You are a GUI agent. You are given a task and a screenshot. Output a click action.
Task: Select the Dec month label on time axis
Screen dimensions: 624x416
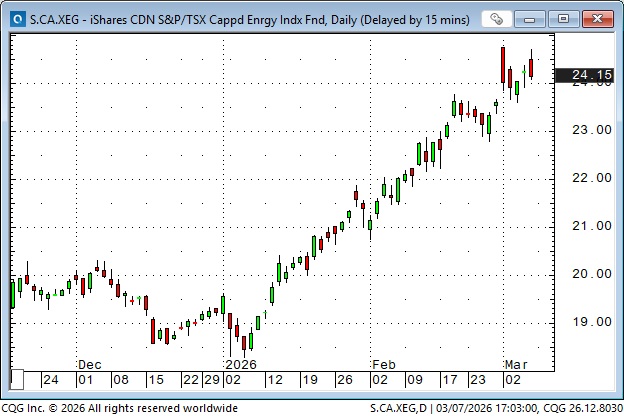point(89,365)
